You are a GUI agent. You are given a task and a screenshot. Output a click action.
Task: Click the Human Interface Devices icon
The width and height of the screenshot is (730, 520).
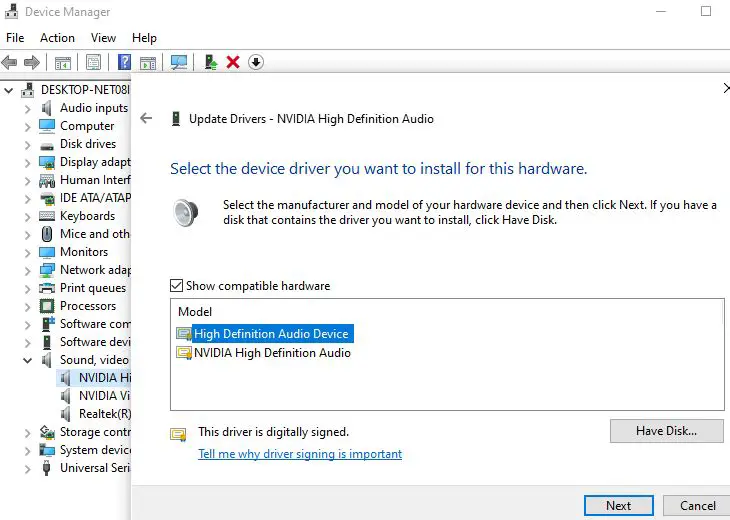tap(47, 180)
